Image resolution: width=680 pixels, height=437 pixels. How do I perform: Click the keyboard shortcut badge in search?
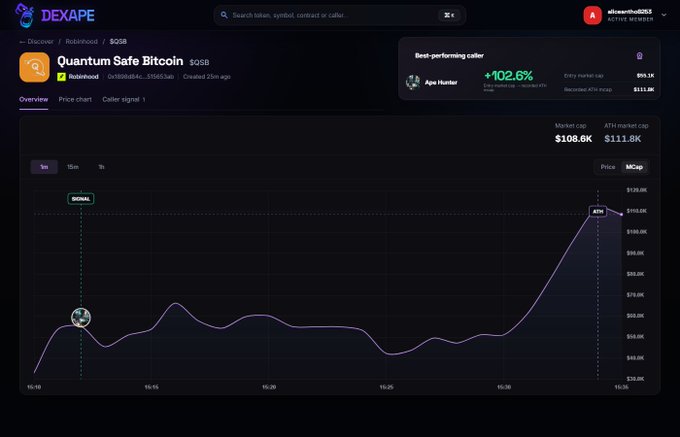tap(449, 15)
